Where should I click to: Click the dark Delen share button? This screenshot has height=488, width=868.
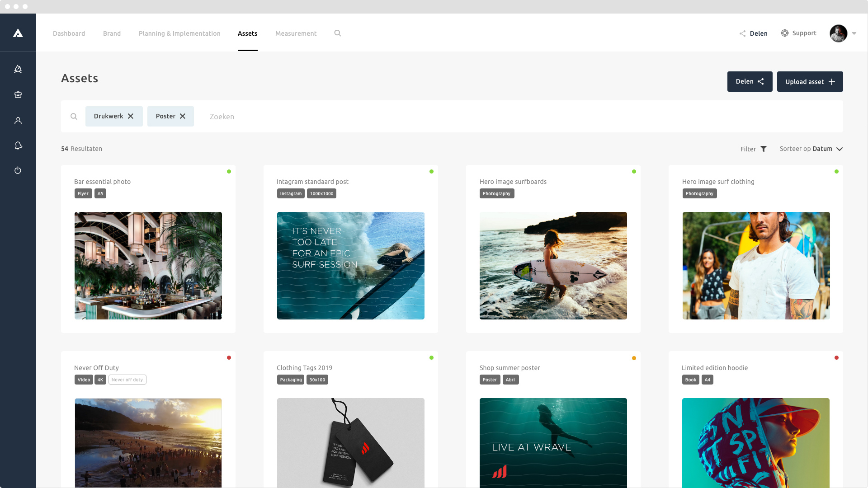click(750, 81)
